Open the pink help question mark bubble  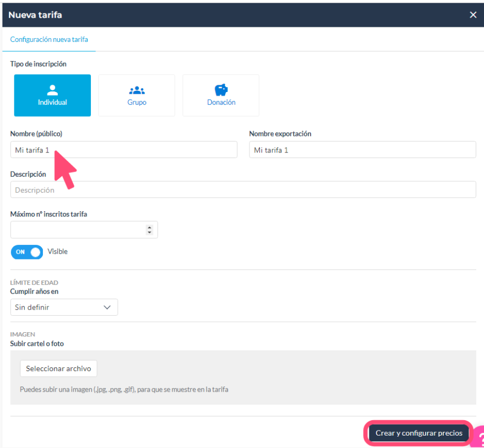tap(478, 437)
